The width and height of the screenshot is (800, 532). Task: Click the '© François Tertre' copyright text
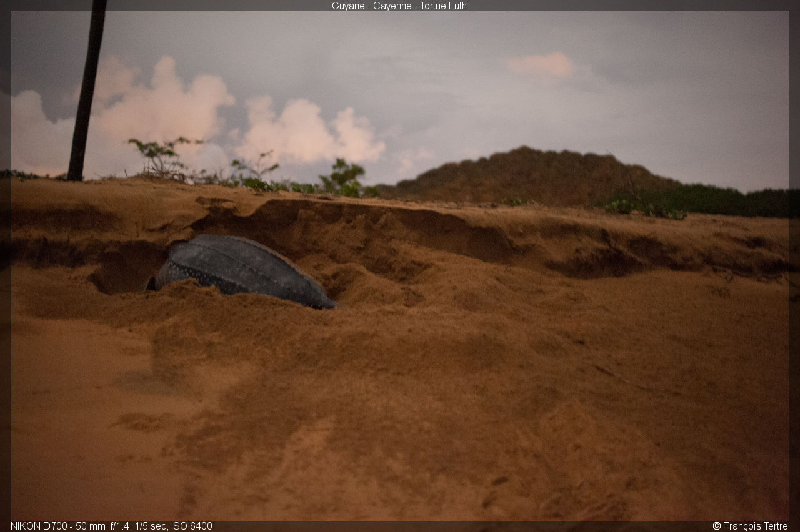point(750,526)
